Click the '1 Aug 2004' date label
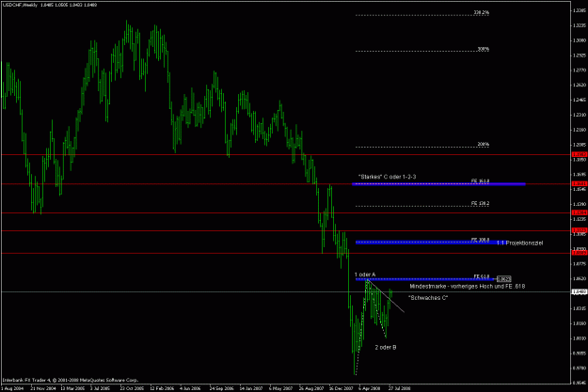Screen dimensions: 588x392 click(x=12, y=388)
